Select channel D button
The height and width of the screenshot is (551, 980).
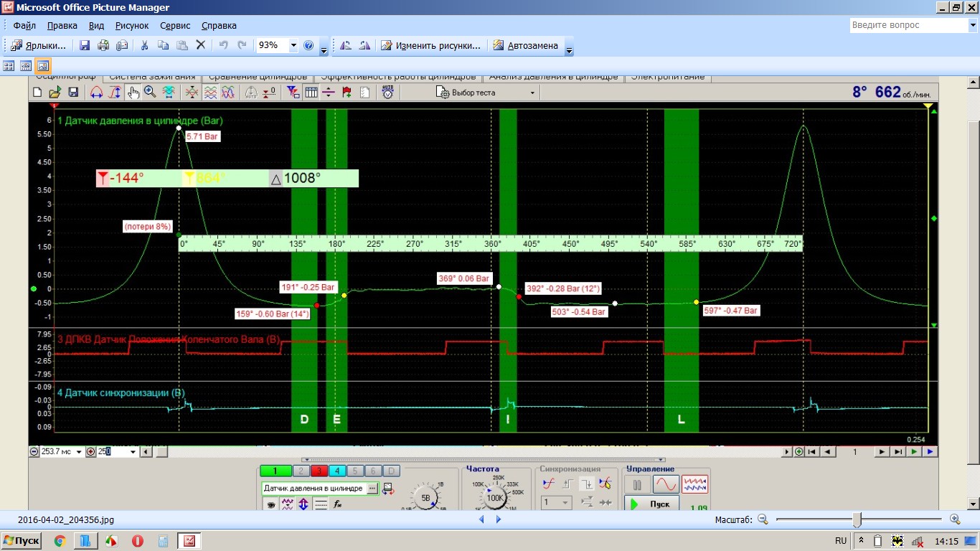(391, 471)
